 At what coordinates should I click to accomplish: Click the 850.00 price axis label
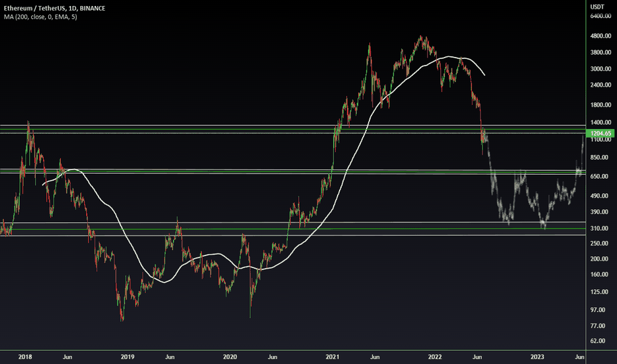click(600, 158)
